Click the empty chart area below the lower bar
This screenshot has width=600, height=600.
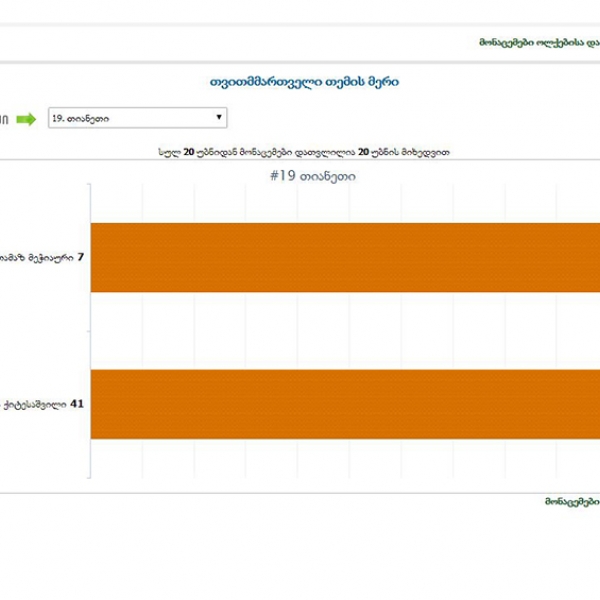pyautogui.click(x=345, y=458)
